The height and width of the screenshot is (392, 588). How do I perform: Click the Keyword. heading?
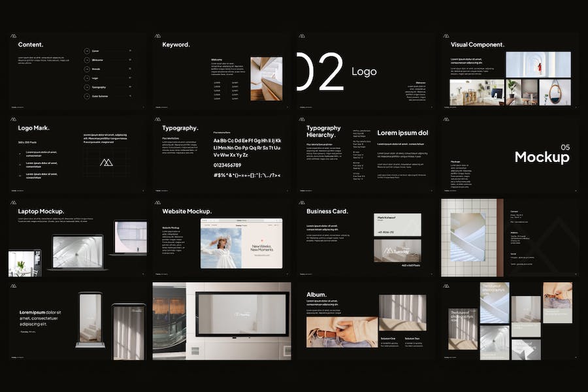(176, 44)
